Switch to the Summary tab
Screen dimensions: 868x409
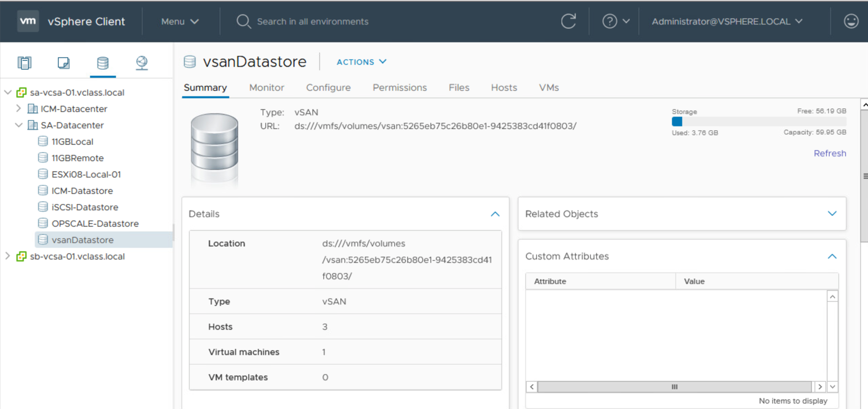(205, 88)
